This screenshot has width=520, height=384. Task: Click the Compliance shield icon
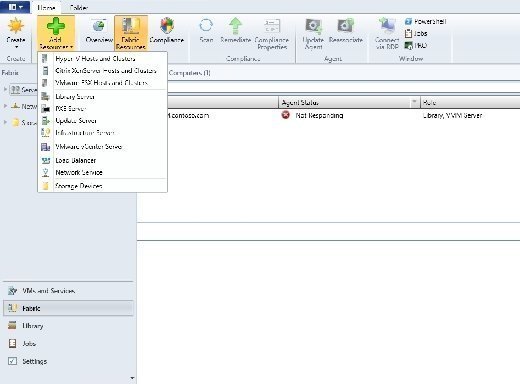tap(167, 25)
